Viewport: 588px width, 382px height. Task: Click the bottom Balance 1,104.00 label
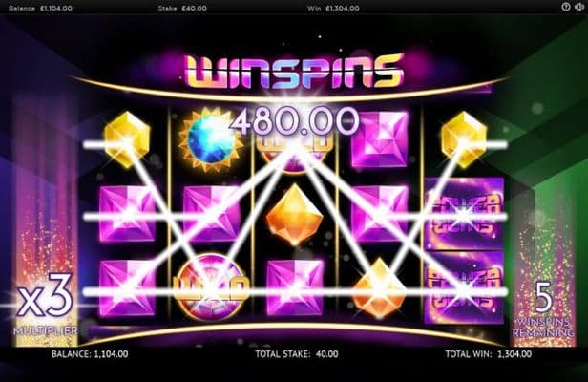pos(90,354)
